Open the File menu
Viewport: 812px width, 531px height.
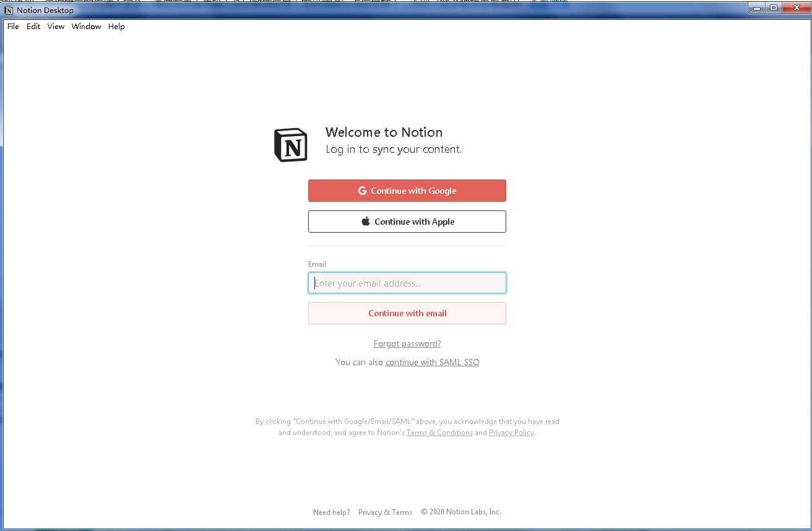tap(13, 26)
